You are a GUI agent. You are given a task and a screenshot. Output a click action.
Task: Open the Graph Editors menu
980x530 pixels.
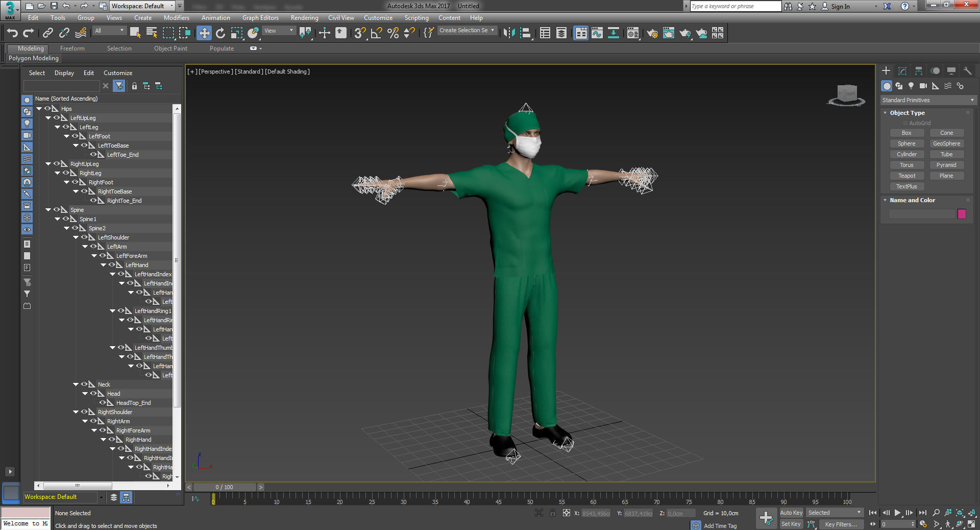[x=260, y=18]
